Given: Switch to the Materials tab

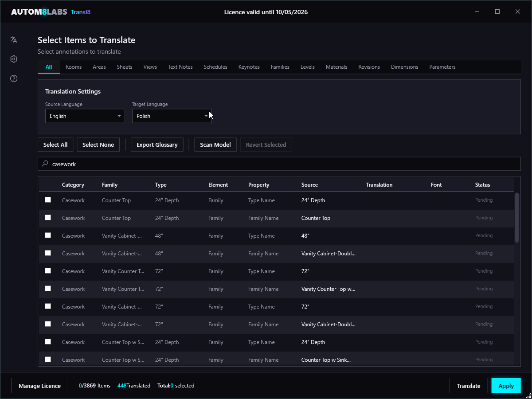Looking at the screenshot, I should tap(336, 67).
